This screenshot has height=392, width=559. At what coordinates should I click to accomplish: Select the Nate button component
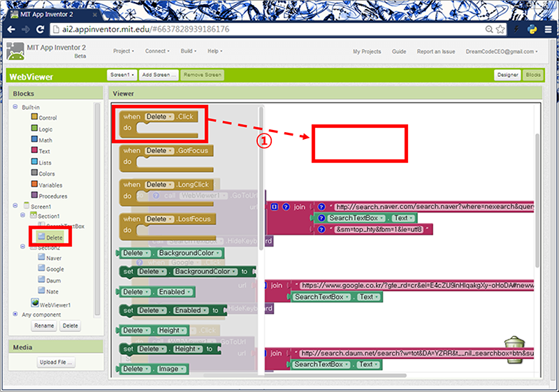[48, 291]
